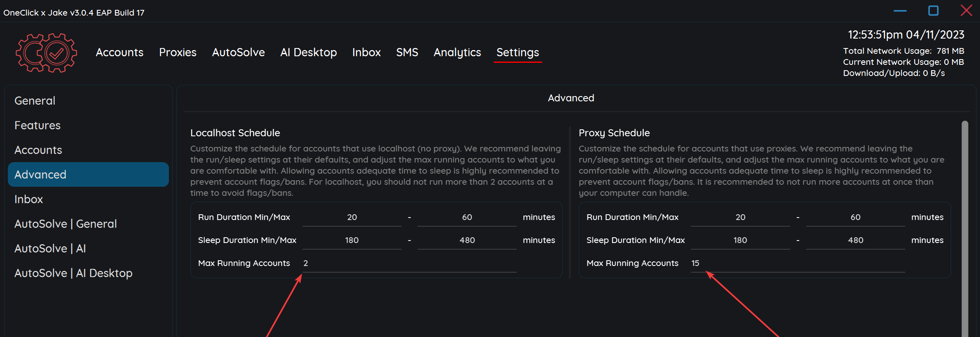Viewport: 980px width, 337px height.
Task: Switch to the Proxies tab
Action: (x=178, y=53)
